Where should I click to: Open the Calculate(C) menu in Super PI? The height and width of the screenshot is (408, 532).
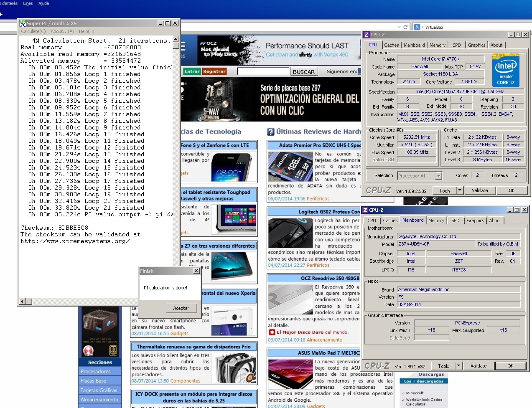(x=33, y=31)
